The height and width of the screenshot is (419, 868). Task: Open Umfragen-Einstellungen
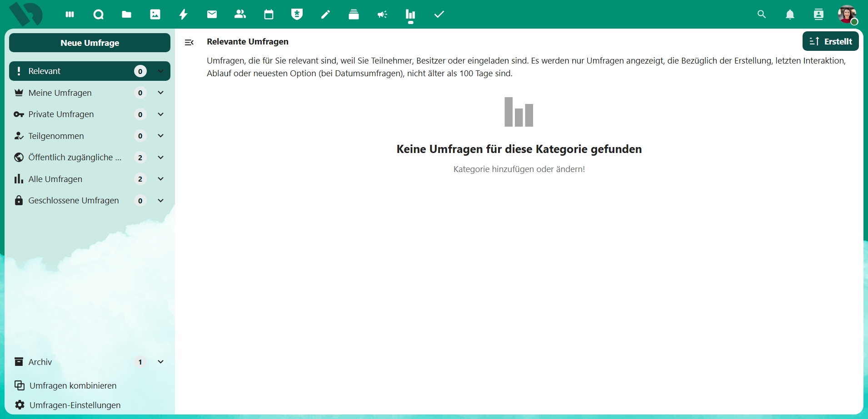coord(90,405)
